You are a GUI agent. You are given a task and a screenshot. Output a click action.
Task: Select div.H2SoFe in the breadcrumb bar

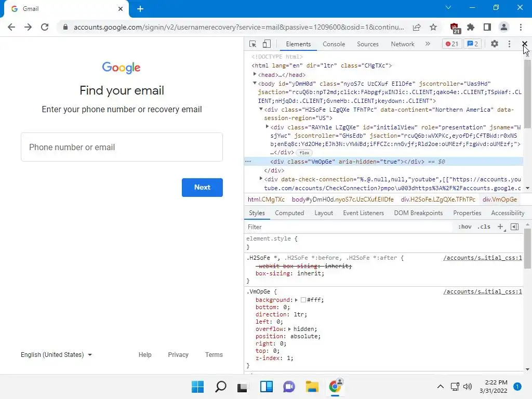click(x=437, y=199)
